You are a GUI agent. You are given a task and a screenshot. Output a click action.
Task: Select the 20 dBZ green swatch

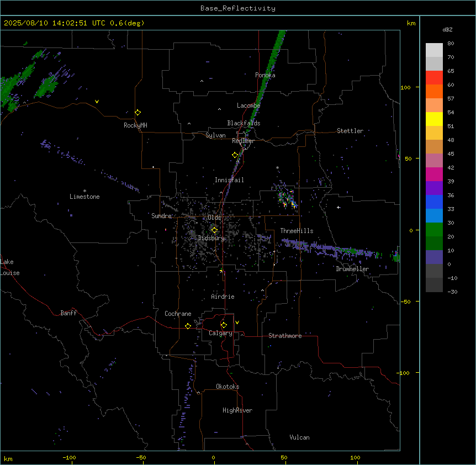434,230
